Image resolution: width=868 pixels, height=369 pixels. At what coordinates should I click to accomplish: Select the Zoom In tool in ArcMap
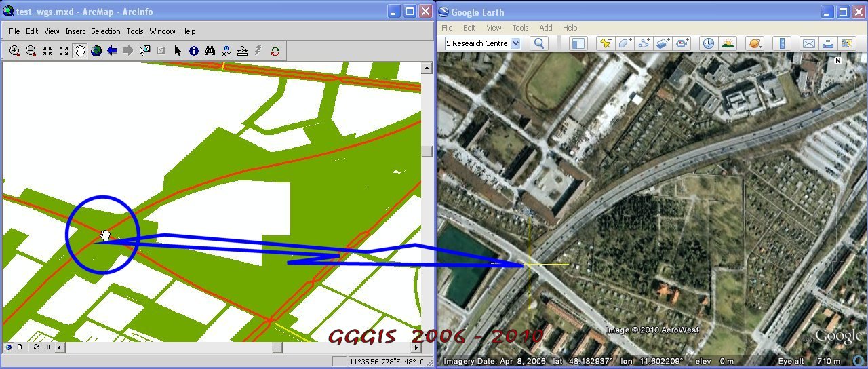15,51
